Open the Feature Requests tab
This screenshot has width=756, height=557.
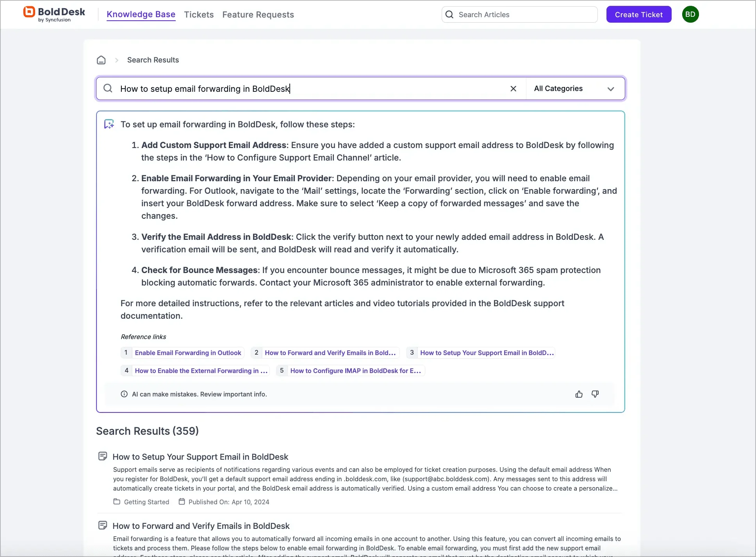tap(258, 14)
